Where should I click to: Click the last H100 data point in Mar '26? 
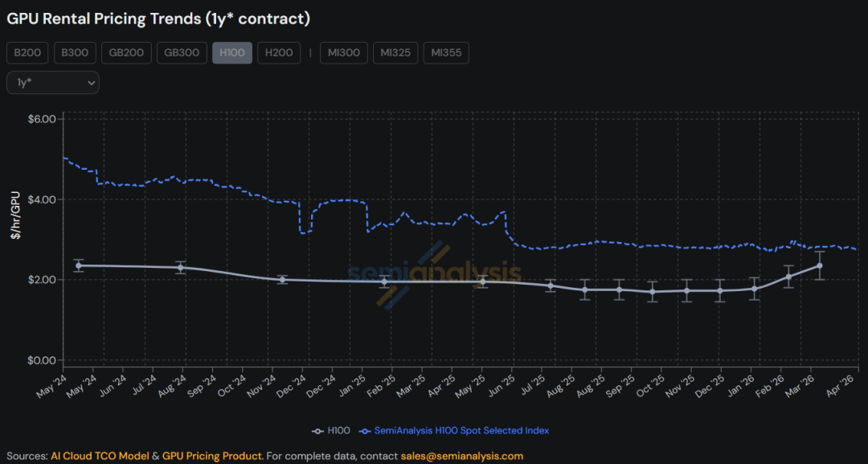click(x=819, y=266)
